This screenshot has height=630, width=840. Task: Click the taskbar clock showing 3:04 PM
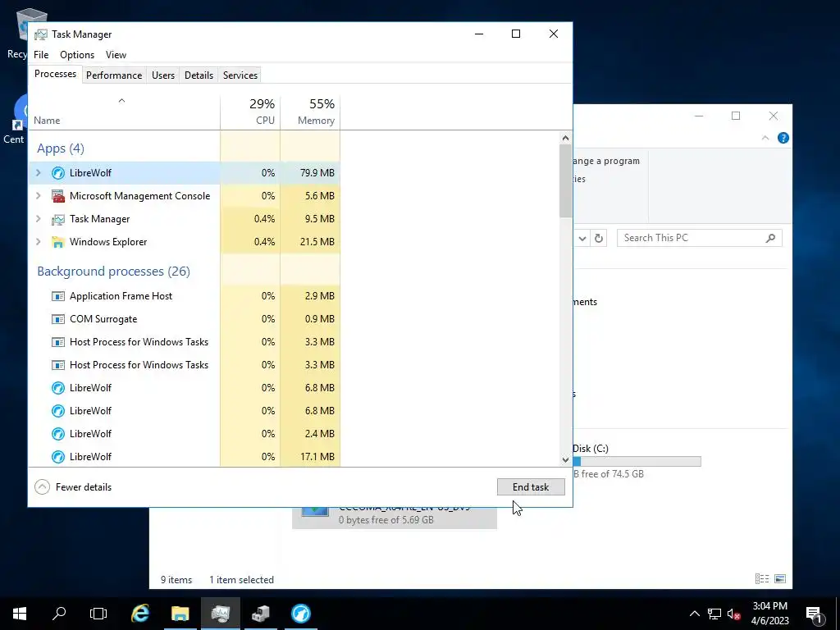point(769,614)
